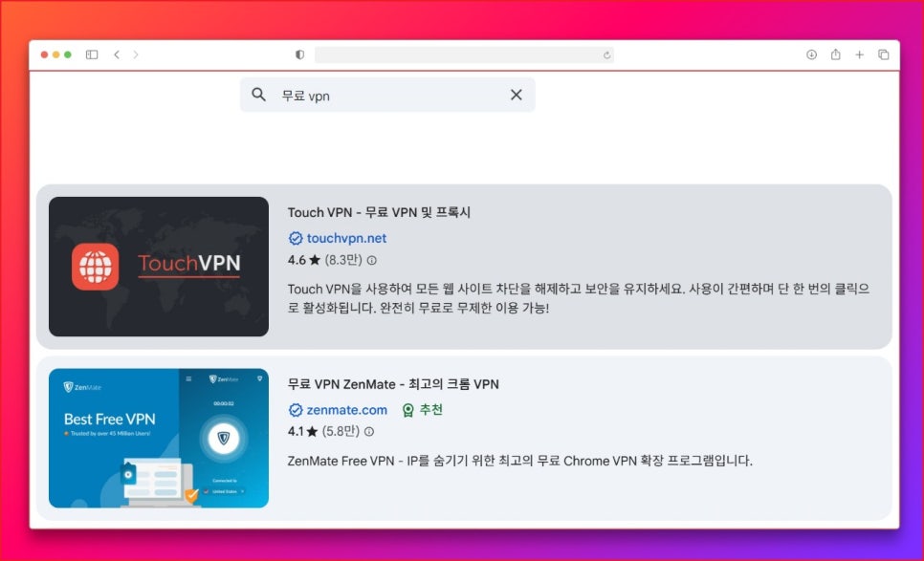This screenshot has height=561, width=924.
Task: Click the magnifying glass in the search bar
Action: click(x=258, y=96)
